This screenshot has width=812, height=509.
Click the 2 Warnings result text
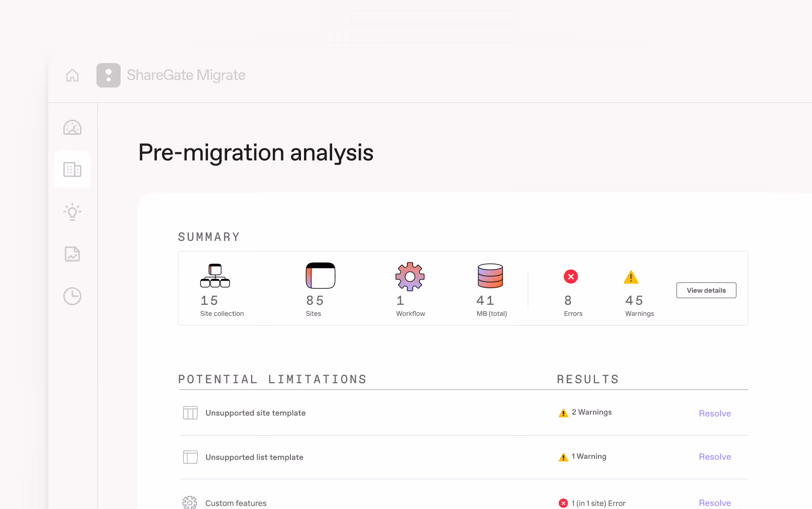pyautogui.click(x=592, y=412)
